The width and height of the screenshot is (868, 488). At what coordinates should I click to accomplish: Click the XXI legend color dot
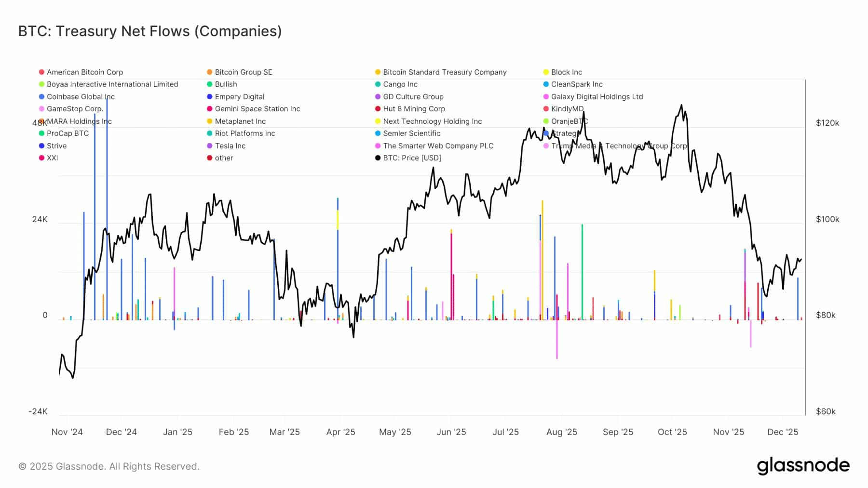(x=42, y=158)
